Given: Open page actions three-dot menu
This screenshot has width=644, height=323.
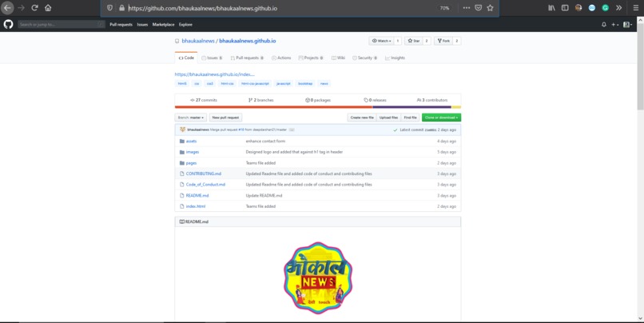Looking at the screenshot, I should [466, 8].
